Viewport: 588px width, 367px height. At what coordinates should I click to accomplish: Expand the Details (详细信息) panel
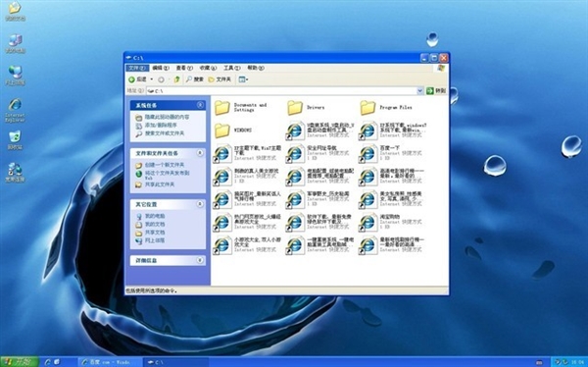point(200,260)
